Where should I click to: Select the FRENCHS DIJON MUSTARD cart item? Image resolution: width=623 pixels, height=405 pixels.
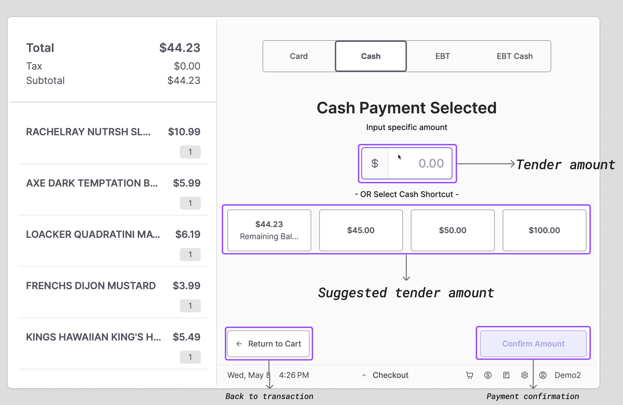pos(113,292)
